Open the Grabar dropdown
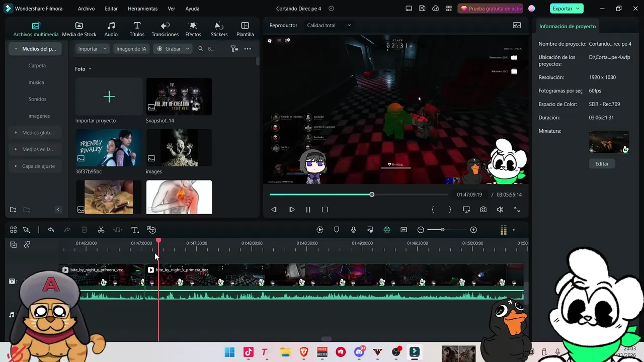Viewport: 644px width, 362px height. (x=173, y=49)
